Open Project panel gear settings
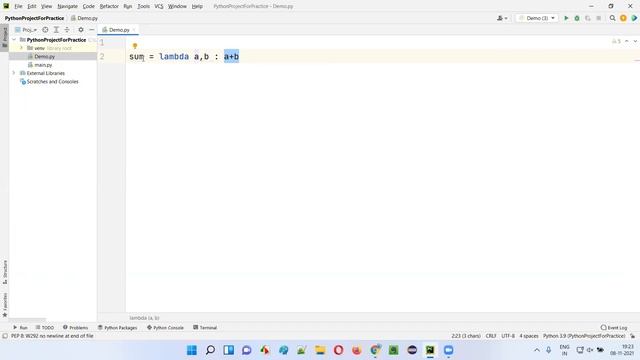The image size is (640, 360). click(x=81, y=30)
